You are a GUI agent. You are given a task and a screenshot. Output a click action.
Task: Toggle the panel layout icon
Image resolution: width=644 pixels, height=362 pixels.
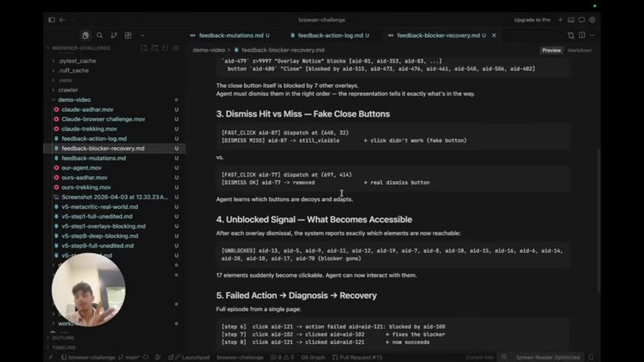(x=571, y=19)
